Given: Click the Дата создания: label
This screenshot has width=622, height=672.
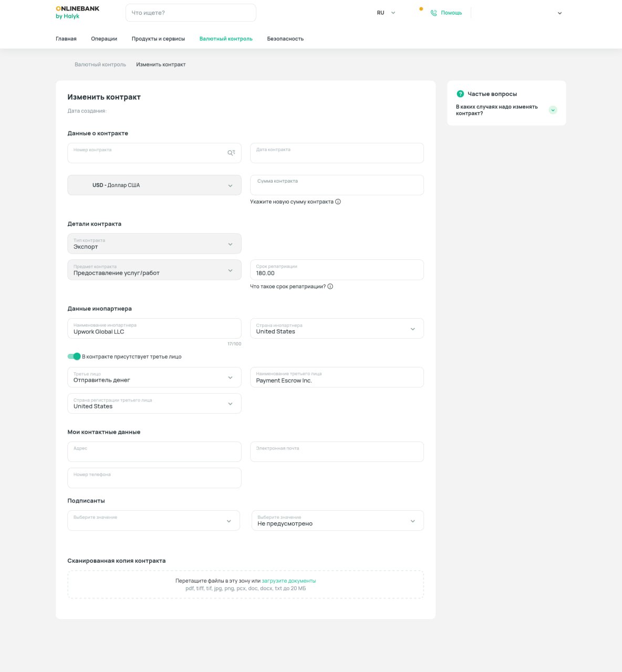Looking at the screenshot, I should 87,111.
